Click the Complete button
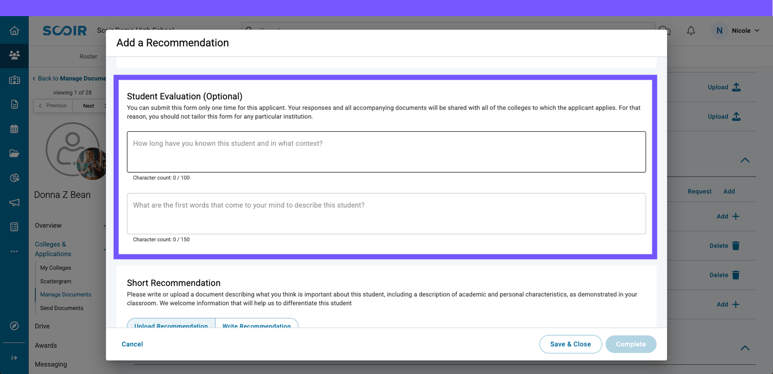This screenshot has height=374, width=773. pyautogui.click(x=631, y=344)
